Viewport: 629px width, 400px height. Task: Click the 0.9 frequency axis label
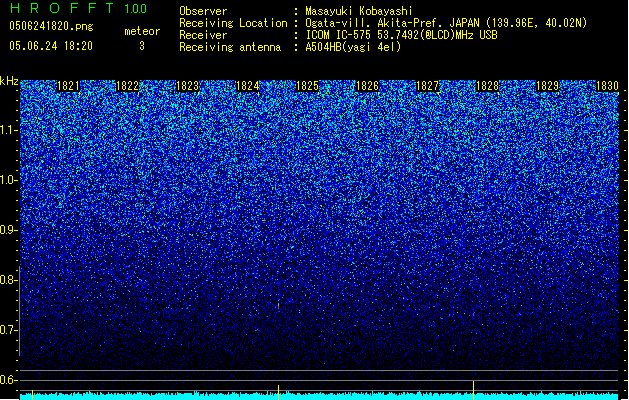coord(8,230)
